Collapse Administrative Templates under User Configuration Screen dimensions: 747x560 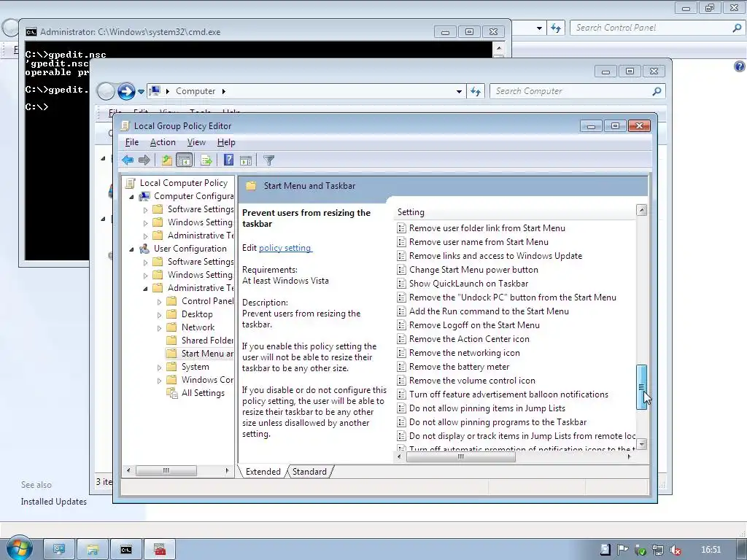pos(145,289)
